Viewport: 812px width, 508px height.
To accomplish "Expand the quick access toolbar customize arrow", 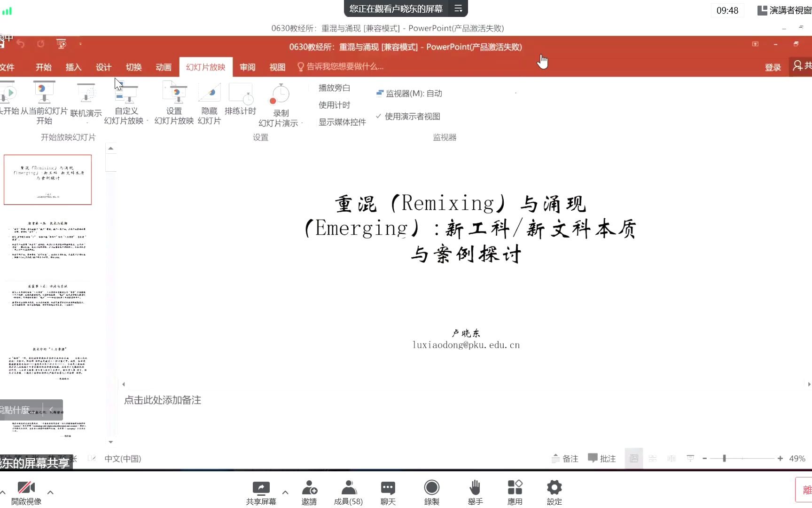I will (x=80, y=44).
